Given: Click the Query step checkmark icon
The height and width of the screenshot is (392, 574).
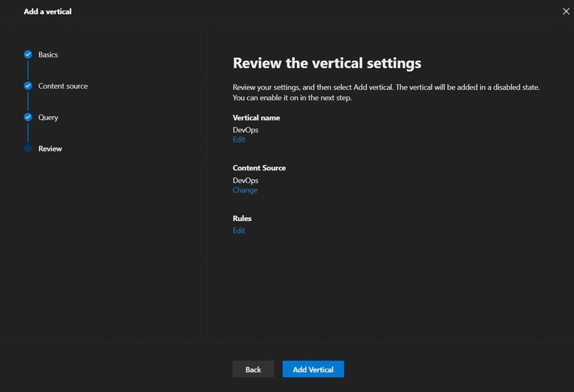Looking at the screenshot, I should click(28, 117).
